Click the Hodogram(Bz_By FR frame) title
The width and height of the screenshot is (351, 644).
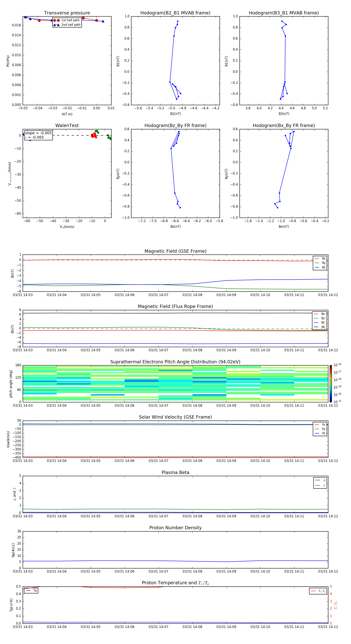coord(175,125)
